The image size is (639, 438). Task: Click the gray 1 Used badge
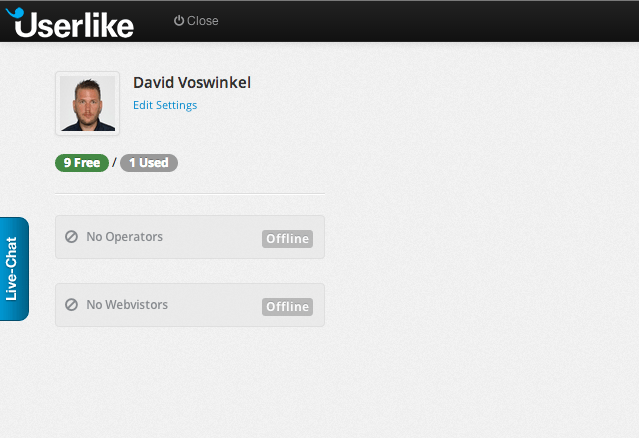[149, 162]
